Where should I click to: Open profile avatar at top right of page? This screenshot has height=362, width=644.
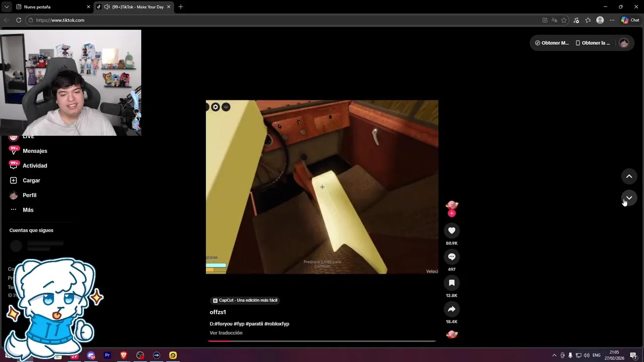click(x=623, y=43)
